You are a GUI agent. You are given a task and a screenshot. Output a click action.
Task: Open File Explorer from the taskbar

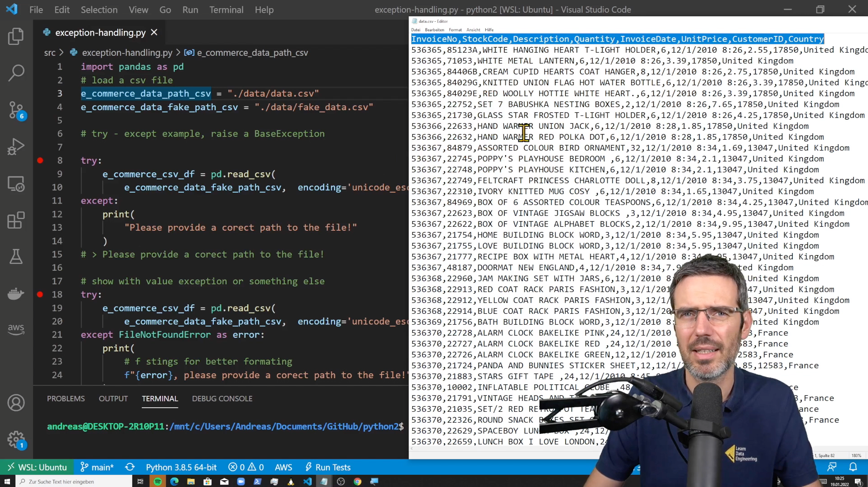click(191, 481)
